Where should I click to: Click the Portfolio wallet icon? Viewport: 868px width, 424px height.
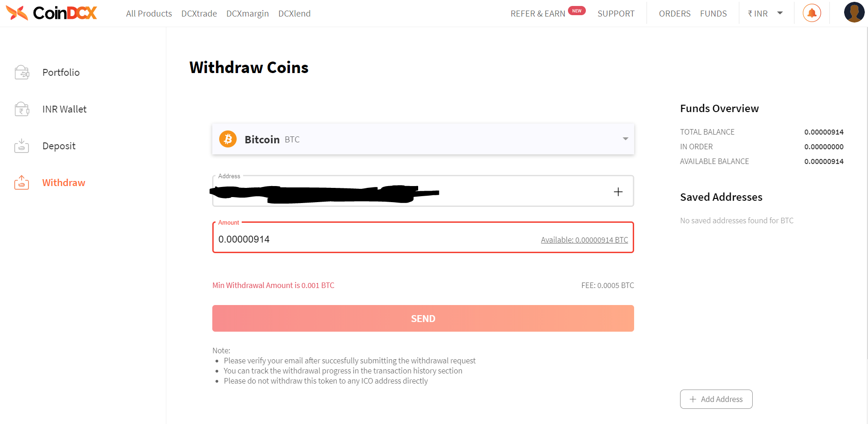pyautogui.click(x=22, y=72)
